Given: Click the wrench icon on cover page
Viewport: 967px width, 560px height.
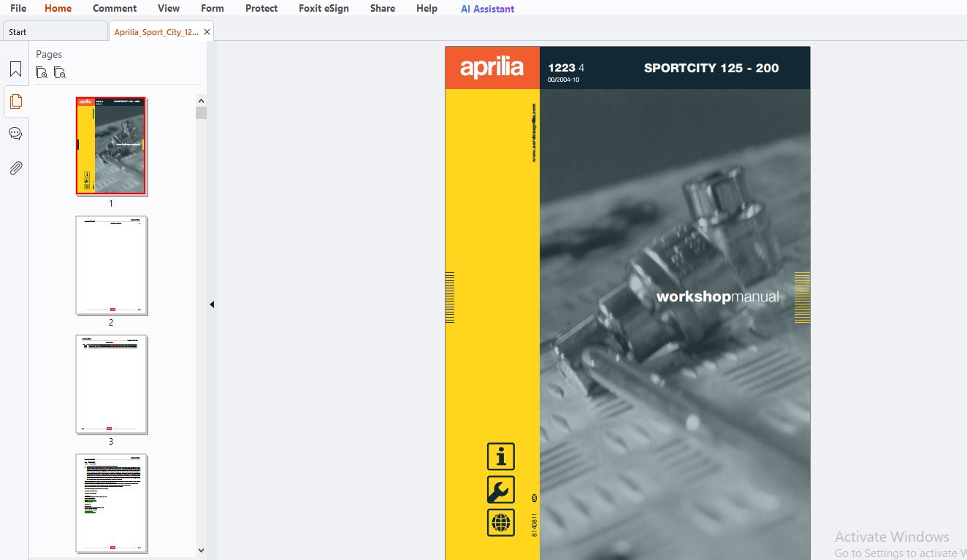Looking at the screenshot, I should point(501,490).
